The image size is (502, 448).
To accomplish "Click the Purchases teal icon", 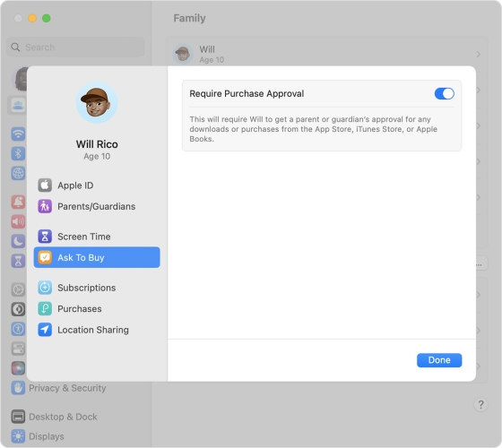I will pos(45,309).
